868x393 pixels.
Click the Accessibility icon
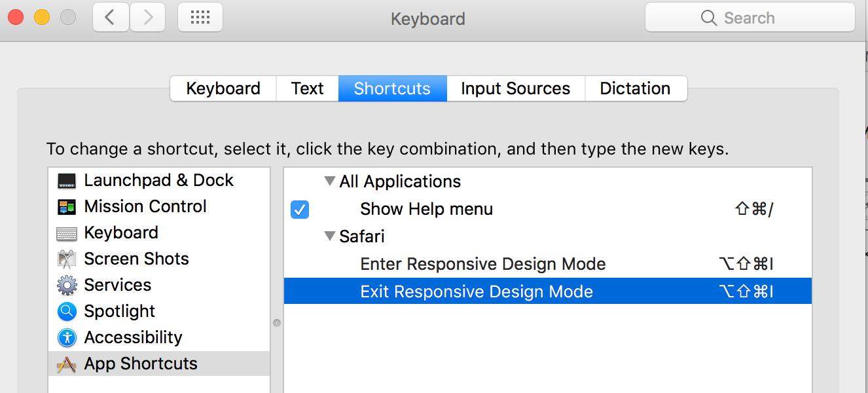(67, 338)
